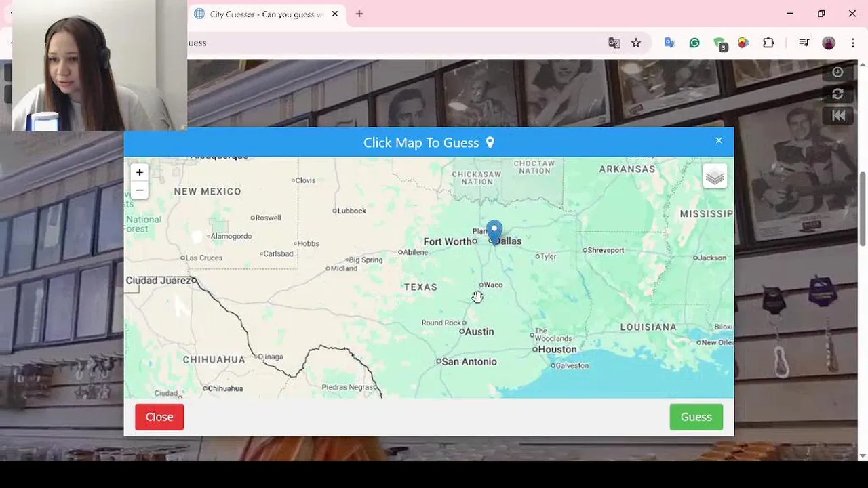
Task: Zoom in on the map
Action: tap(140, 172)
